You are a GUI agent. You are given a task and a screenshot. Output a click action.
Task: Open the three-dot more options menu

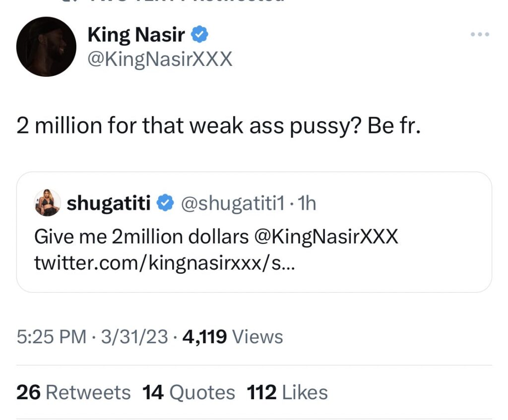pos(479,34)
